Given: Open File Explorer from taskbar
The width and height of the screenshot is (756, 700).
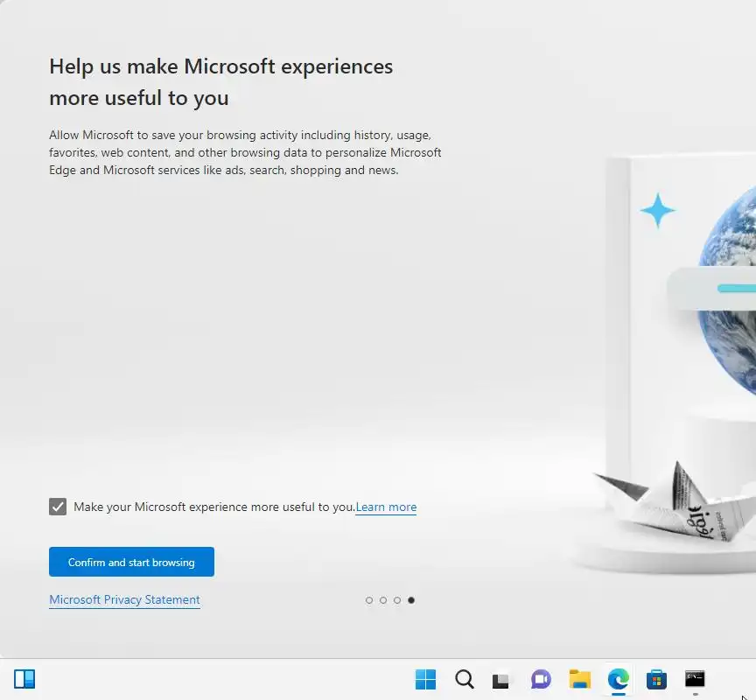Looking at the screenshot, I should [x=579, y=679].
